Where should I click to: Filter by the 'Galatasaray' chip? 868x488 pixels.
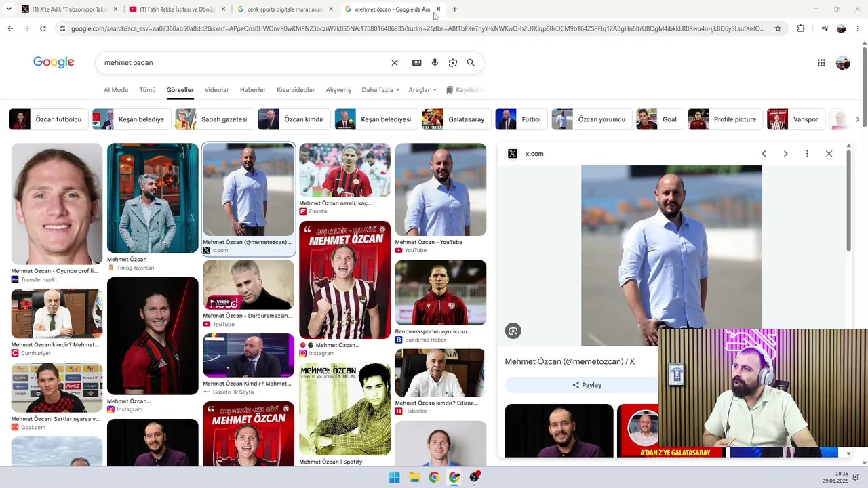[456, 119]
